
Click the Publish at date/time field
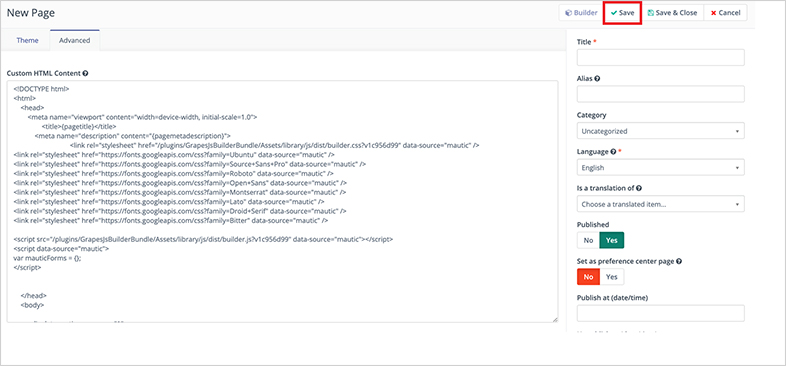[x=661, y=313]
